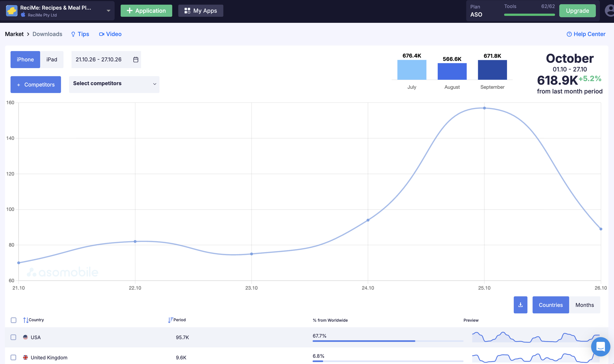Click the United Kingdom flag icon

tap(25, 357)
